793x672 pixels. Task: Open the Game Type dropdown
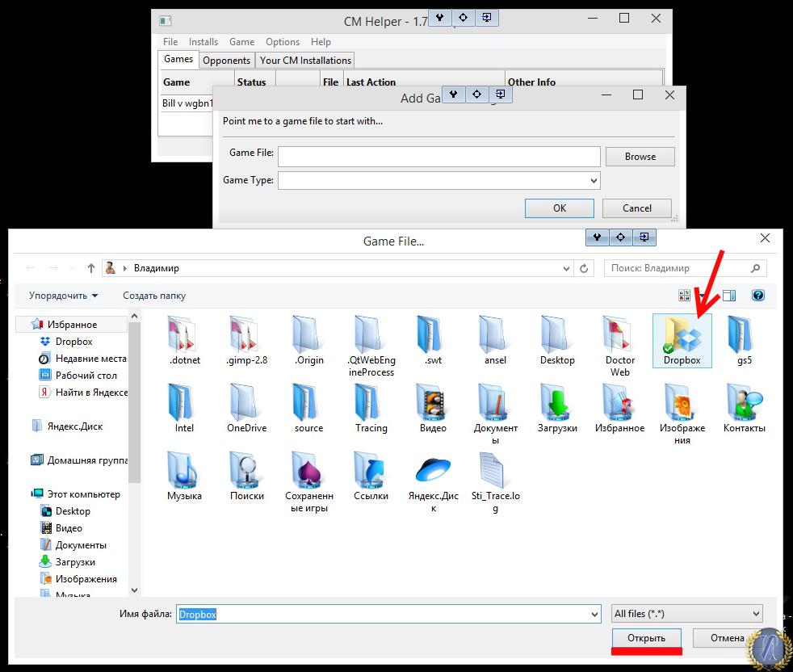[438, 181]
